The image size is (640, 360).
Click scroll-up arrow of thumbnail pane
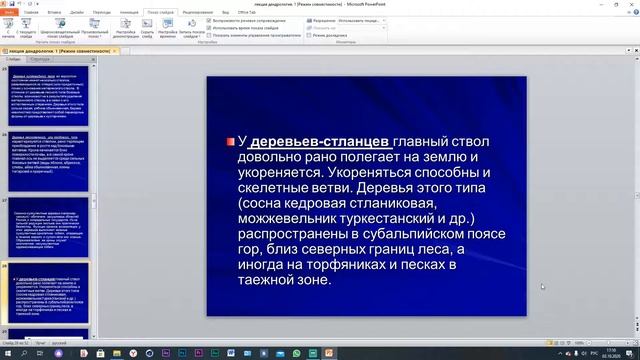click(x=94, y=66)
